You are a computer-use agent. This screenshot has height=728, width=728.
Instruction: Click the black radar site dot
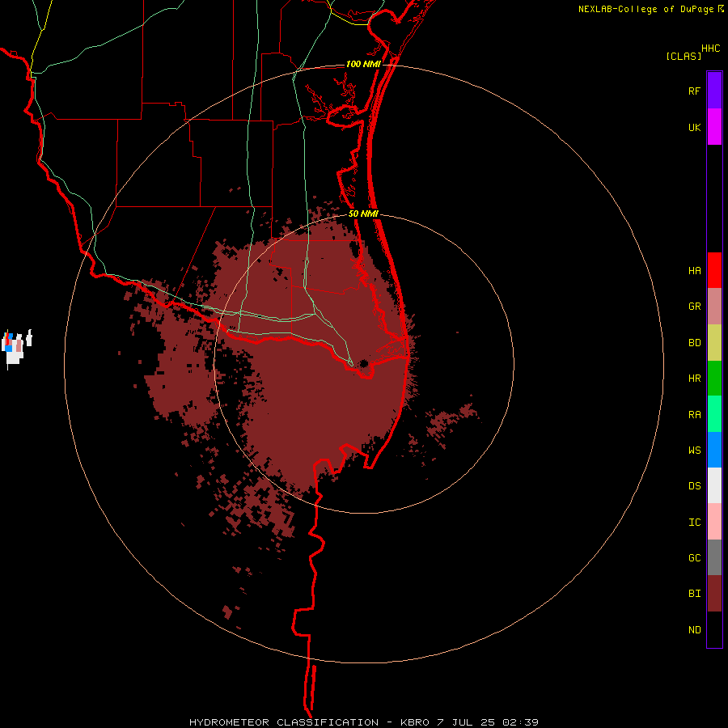pyautogui.click(x=363, y=363)
